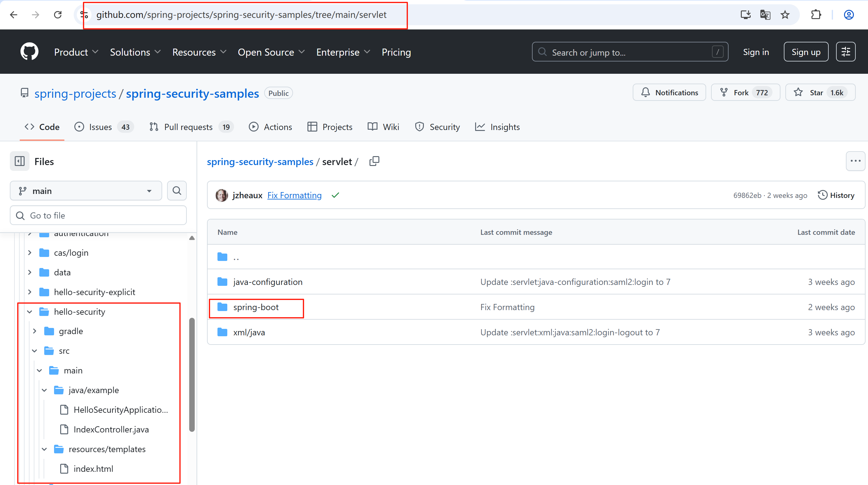Open browser extensions puzzle icon
Image resolution: width=868 pixels, height=485 pixels.
[x=816, y=15]
